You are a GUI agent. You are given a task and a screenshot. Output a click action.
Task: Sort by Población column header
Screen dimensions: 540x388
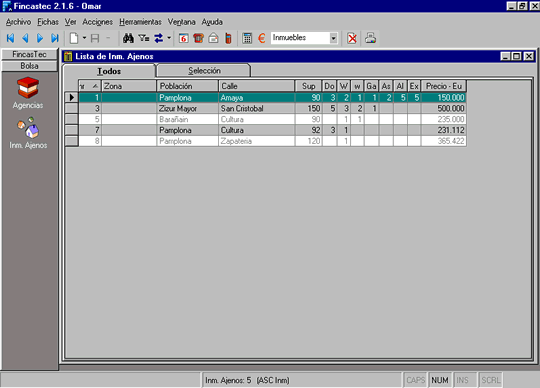click(x=187, y=86)
